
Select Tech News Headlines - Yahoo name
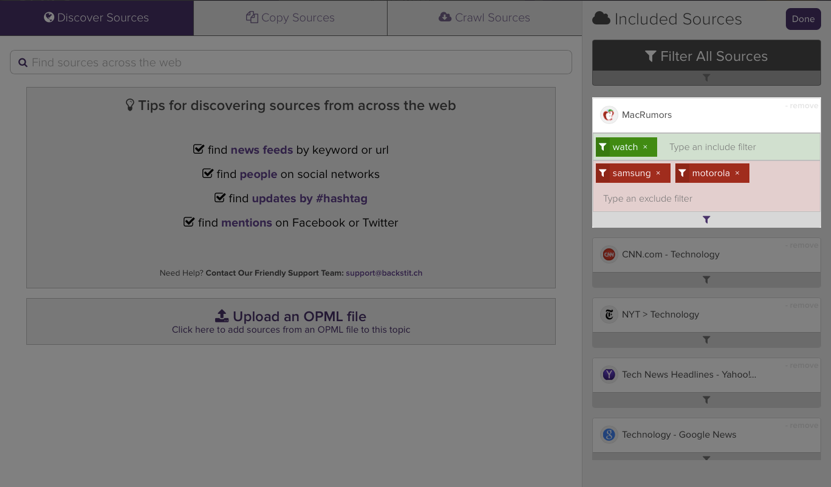689,375
